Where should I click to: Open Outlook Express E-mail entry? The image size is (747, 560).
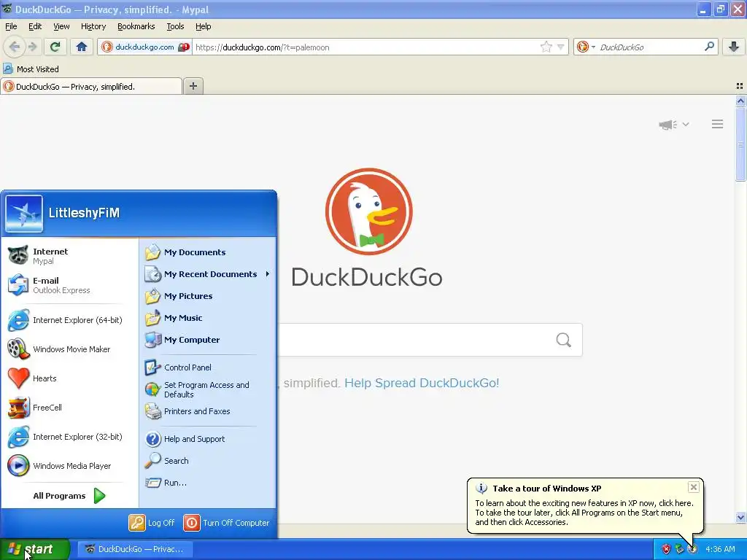click(69, 285)
